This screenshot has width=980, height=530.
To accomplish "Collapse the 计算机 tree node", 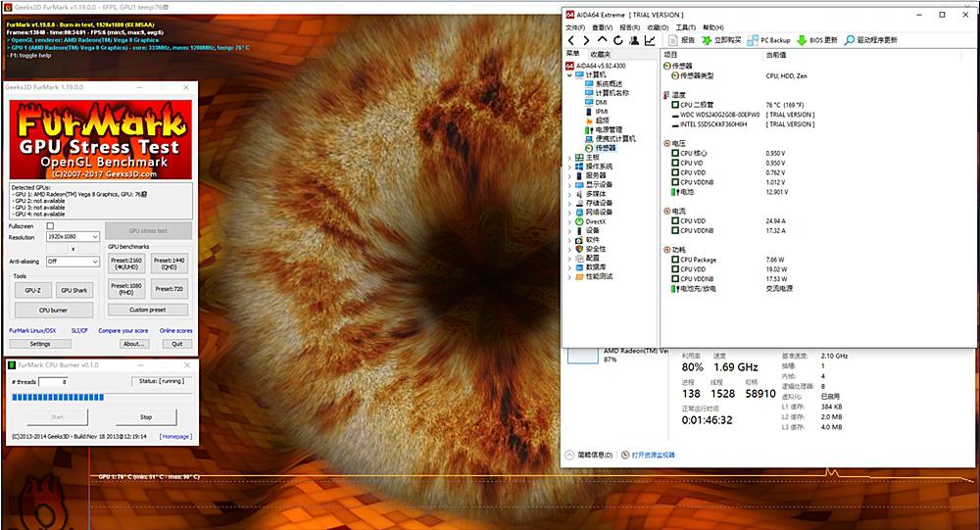I will click(569, 75).
